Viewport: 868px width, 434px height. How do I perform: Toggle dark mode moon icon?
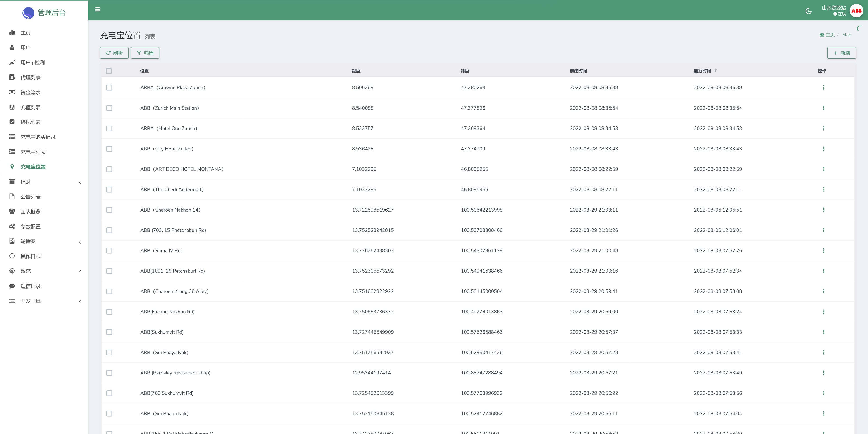[x=808, y=11]
